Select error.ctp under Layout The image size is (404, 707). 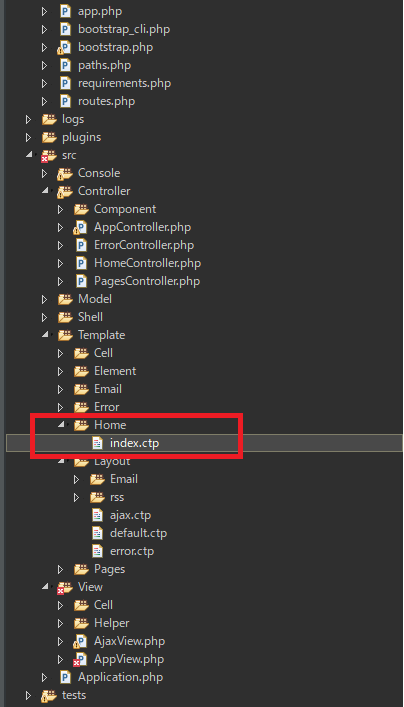132,551
